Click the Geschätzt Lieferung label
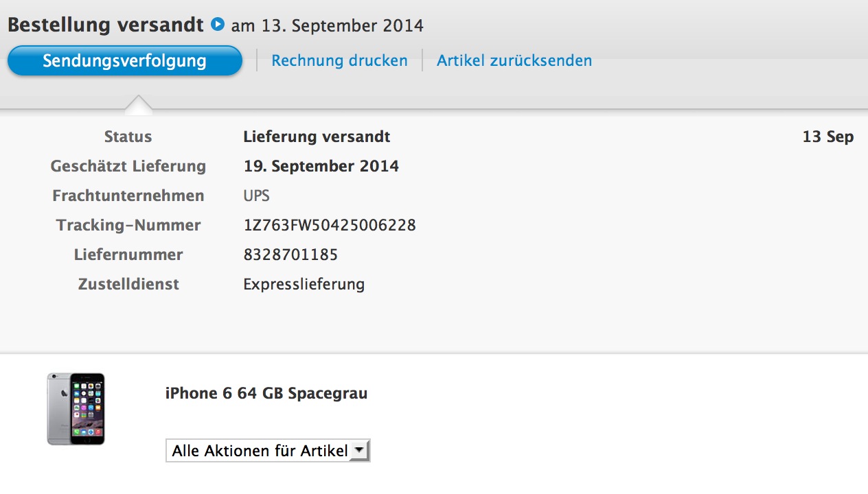 pos(128,166)
